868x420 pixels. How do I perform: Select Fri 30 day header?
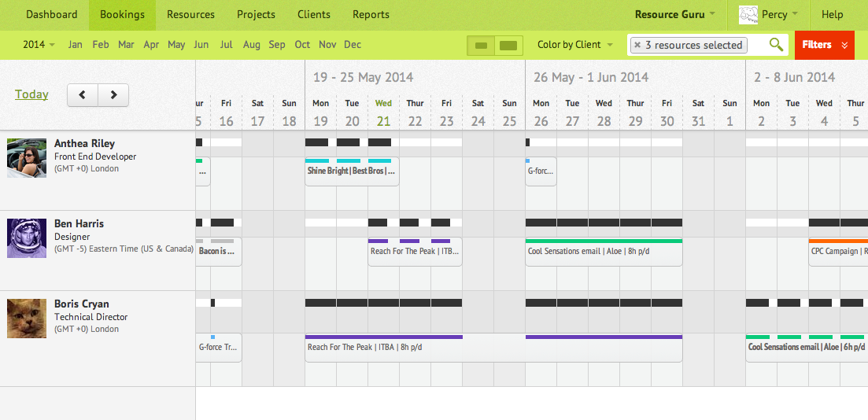click(x=667, y=113)
